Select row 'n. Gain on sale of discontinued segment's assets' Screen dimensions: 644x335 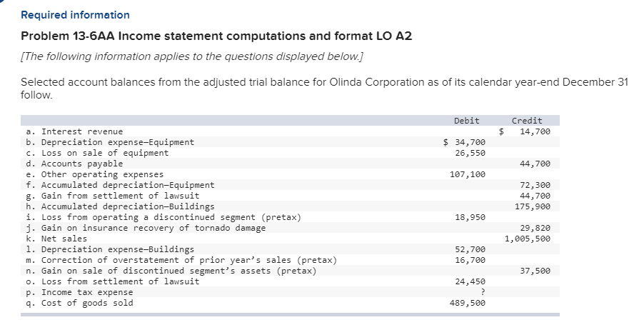point(290,271)
